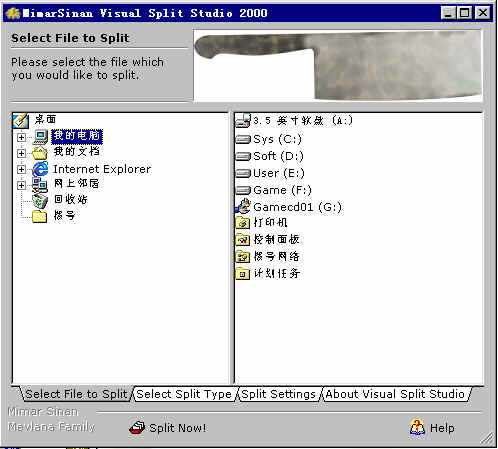
Task: Open Help from the bottom bar
Action: pyautogui.click(x=432, y=428)
